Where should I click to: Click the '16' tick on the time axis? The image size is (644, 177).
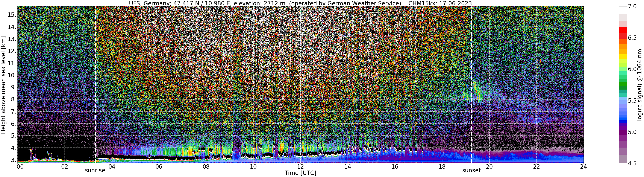tap(394, 167)
